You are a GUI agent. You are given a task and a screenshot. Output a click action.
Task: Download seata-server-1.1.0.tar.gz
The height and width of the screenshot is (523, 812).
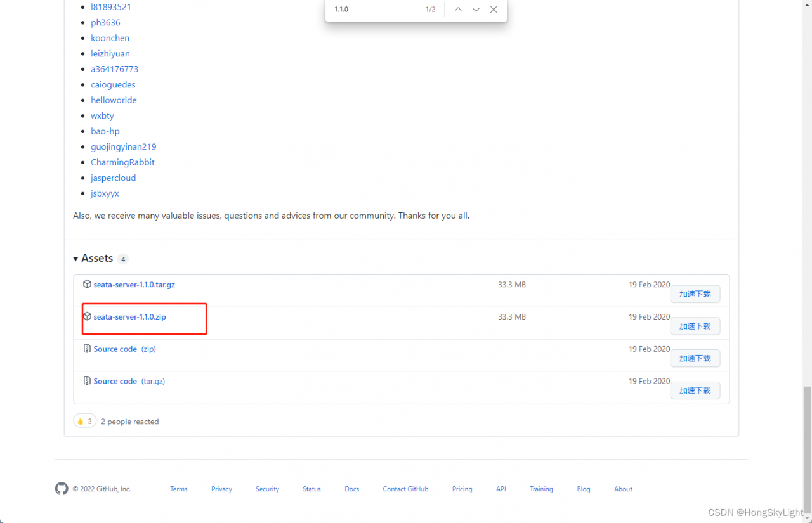click(x=134, y=285)
